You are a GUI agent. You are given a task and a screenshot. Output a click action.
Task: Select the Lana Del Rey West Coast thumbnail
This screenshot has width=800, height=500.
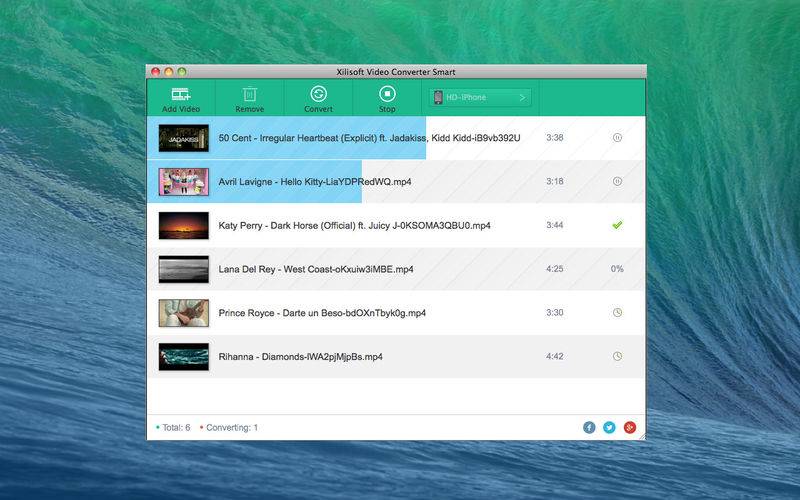point(184,269)
